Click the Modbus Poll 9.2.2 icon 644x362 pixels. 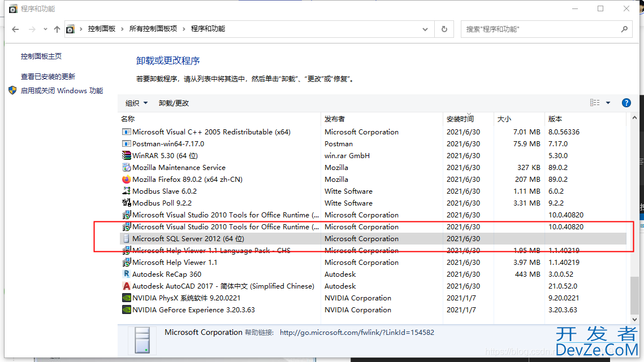point(127,203)
